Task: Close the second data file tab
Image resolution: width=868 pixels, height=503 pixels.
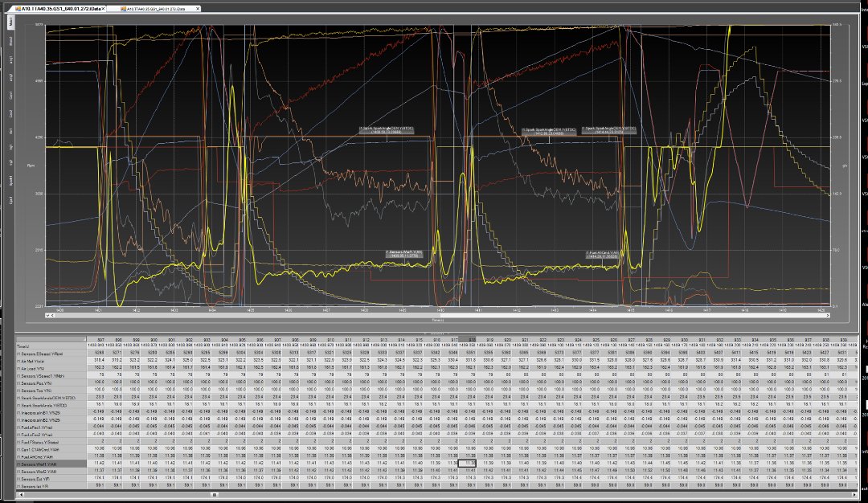Action: pyautogui.click(x=198, y=9)
